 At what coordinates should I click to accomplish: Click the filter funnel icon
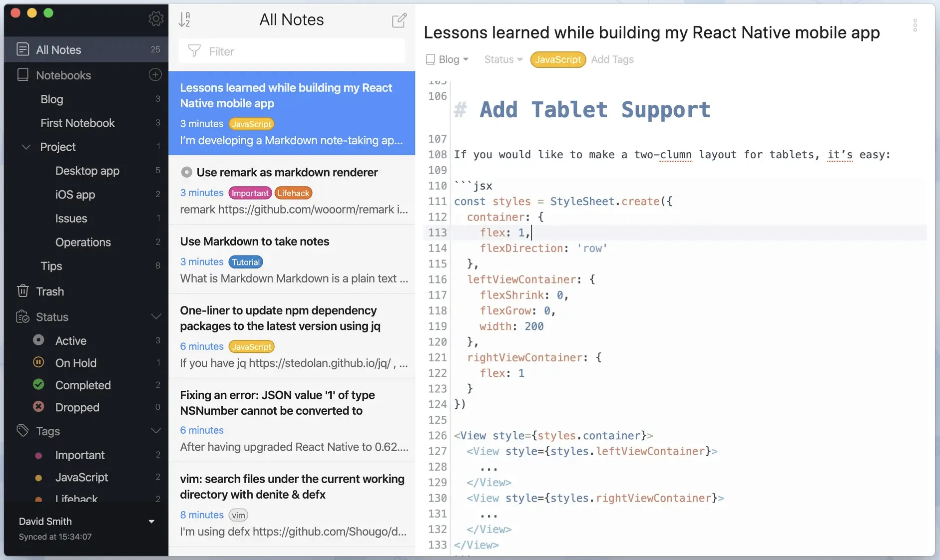(194, 51)
